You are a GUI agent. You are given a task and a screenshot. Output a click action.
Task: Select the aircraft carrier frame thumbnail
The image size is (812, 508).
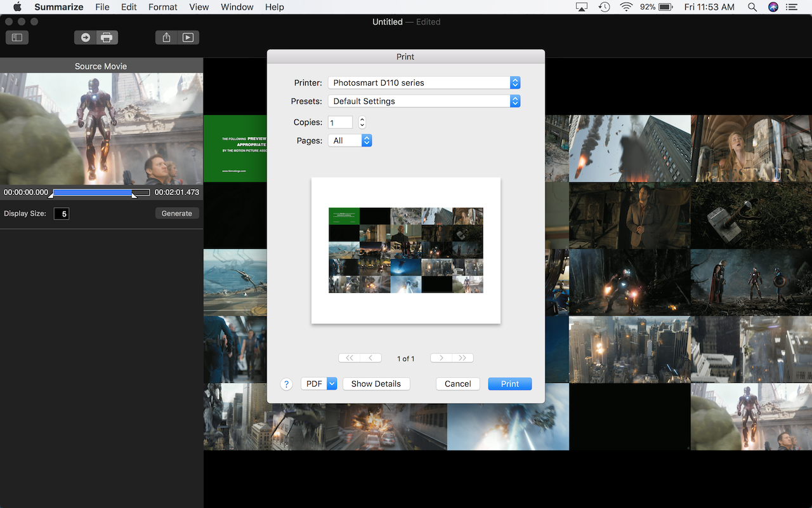tap(235, 283)
